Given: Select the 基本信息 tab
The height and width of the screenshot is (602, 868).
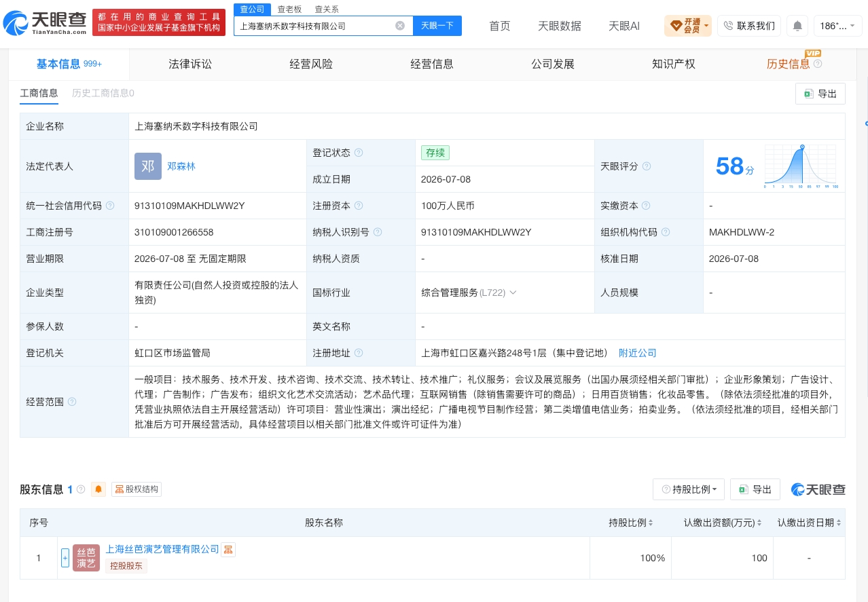Looking at the screenshot, I should coord(69,64).
